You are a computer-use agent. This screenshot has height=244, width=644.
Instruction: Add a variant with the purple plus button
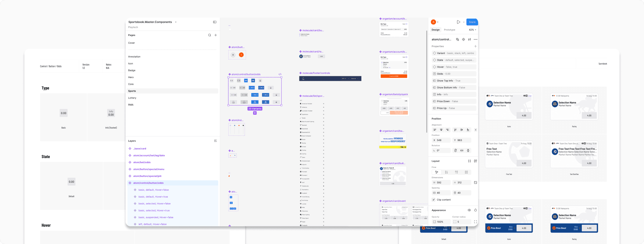click(x=255, y=113)
